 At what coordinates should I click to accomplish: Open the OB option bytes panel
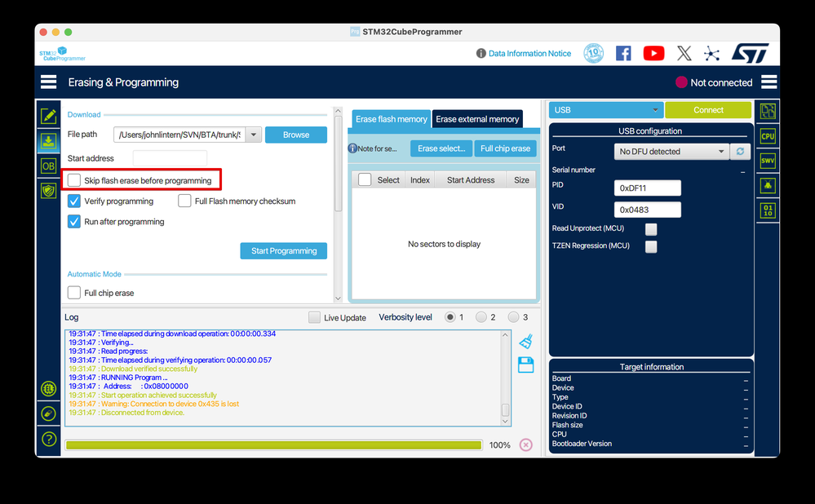click(48, 166)
